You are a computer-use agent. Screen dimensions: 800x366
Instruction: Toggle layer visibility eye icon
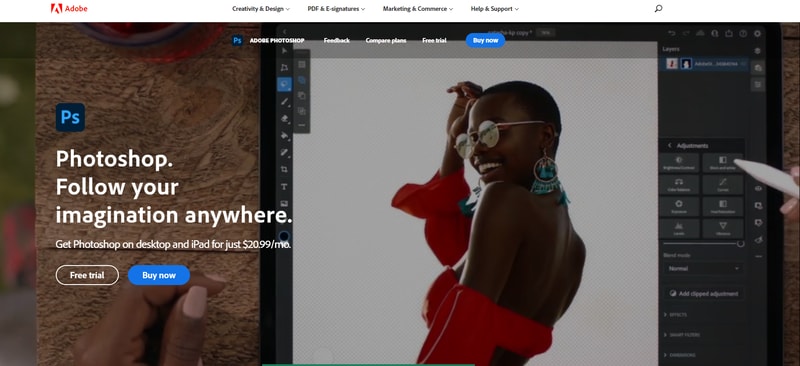758,188
